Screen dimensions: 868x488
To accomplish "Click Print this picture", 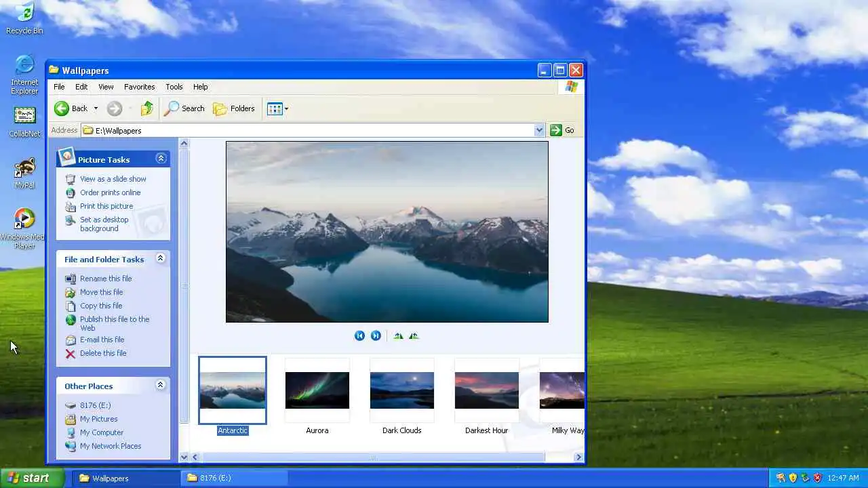I will tap(106, 206).
